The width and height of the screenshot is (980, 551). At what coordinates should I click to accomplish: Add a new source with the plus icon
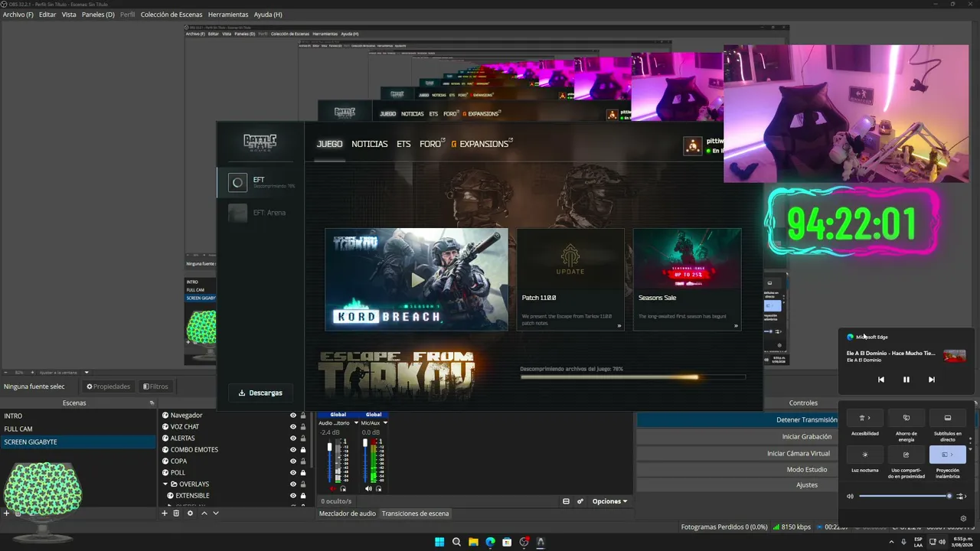(164, 514)
